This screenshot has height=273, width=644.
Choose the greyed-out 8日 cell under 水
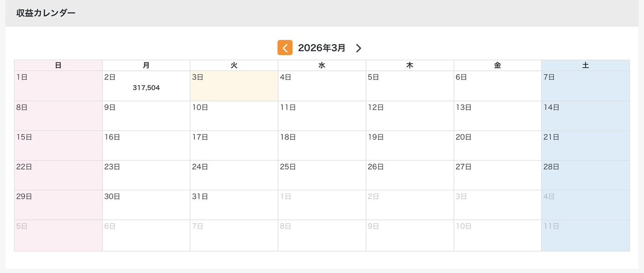click(322, 235)
